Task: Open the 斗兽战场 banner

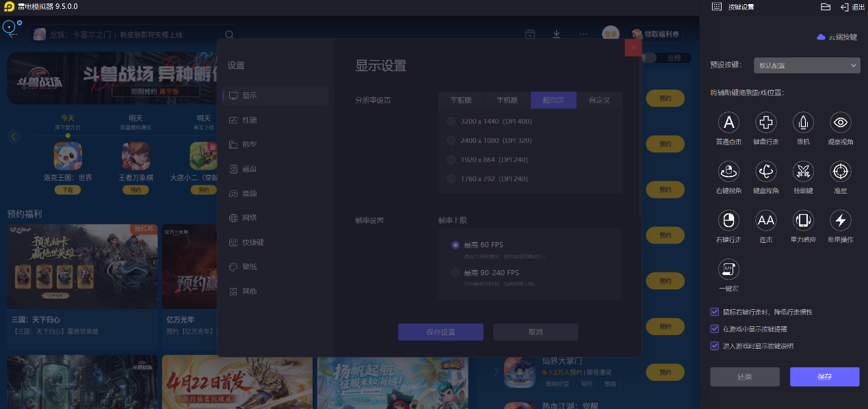Action: click(x=113, y=77)
